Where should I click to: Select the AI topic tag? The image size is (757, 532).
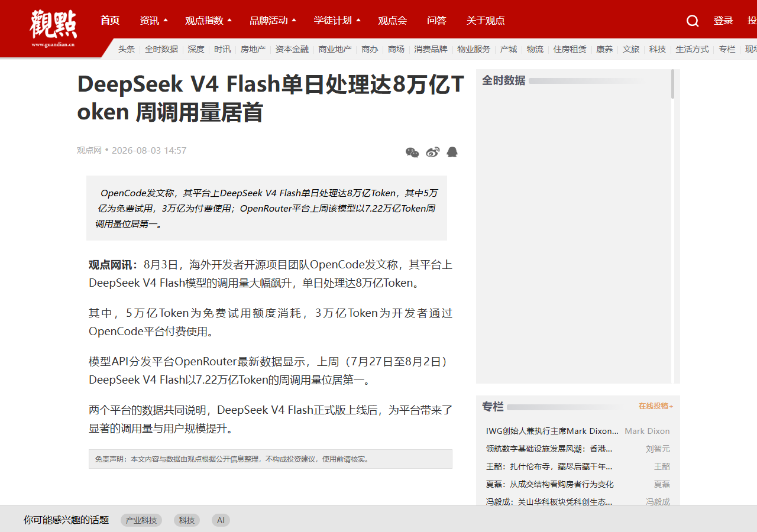click(221, 520)
